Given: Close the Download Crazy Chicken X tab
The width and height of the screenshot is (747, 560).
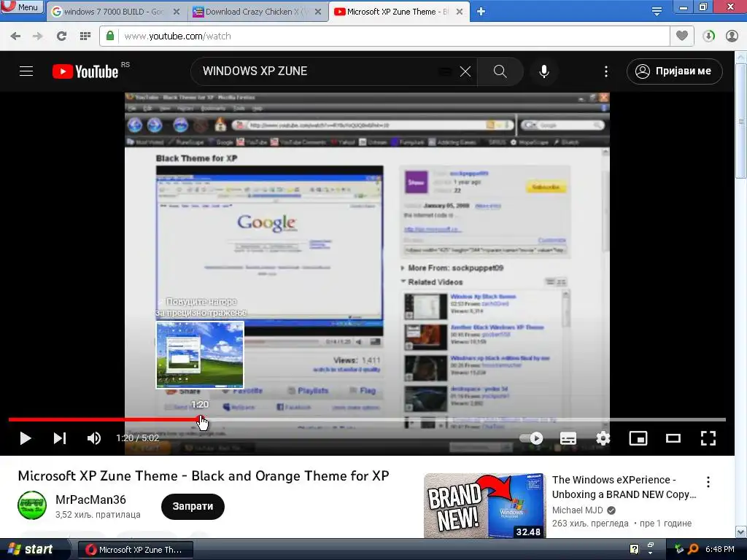Looking at the screenshot, I should [318, 12].
